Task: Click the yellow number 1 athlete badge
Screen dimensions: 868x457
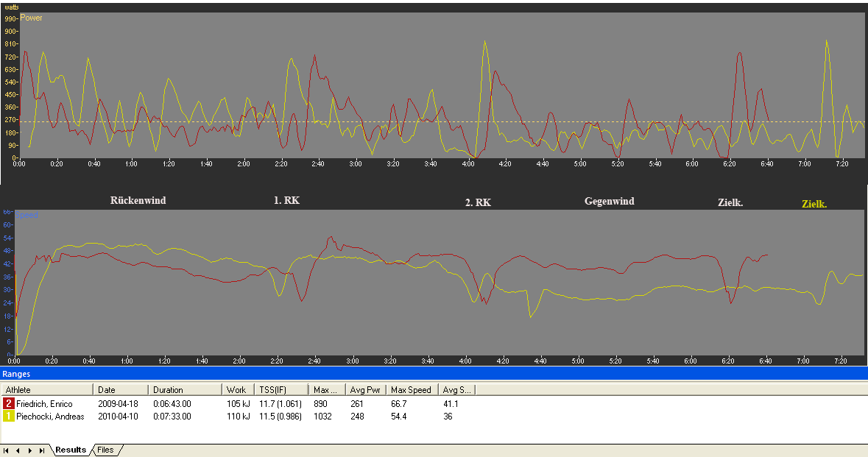Action: (x=9, y=417)
